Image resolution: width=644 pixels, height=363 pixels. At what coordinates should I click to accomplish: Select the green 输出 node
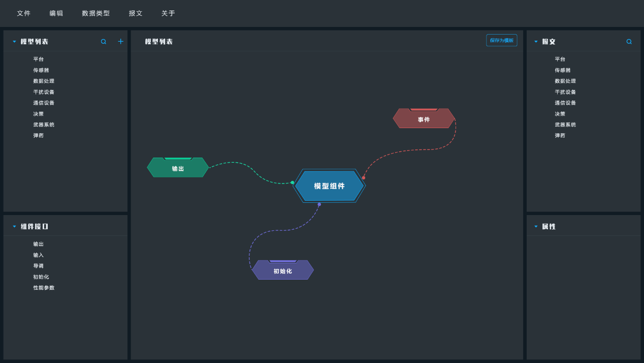click(x=178, y=168)
